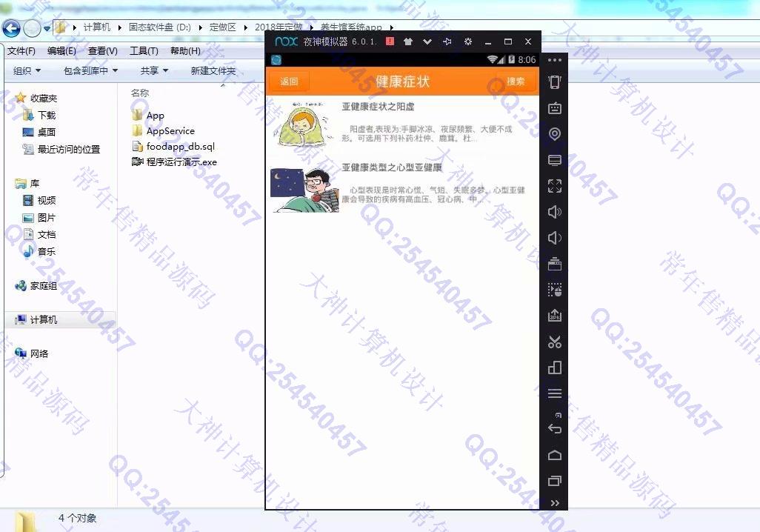The height and width of the screenshot is (532, 760).
Task: Open Nox emulator settings gear
Action: pyautogui.click(x=468, y=41)
